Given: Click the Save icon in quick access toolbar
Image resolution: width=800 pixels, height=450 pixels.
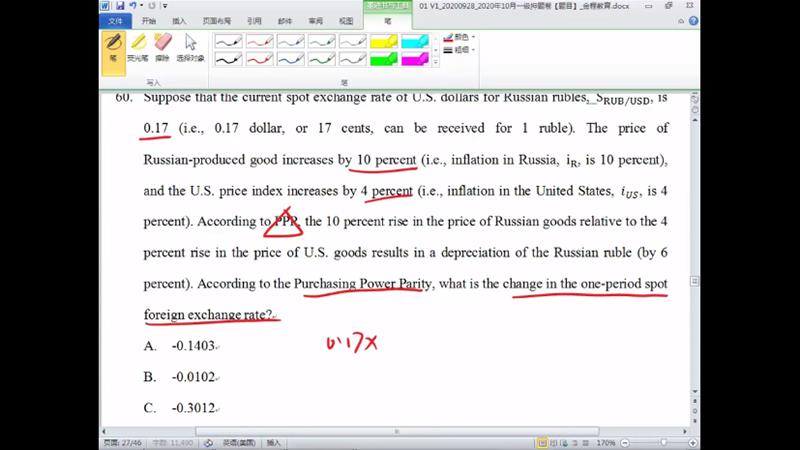Looking at the screenshot, I should [120, 6].
